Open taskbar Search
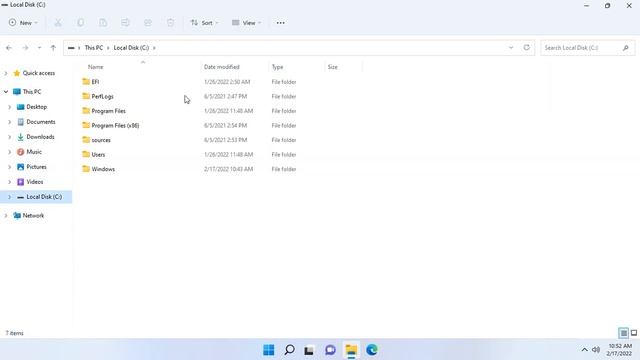The width and height of the screenshot is (640, 360). [x=289, y=350]
